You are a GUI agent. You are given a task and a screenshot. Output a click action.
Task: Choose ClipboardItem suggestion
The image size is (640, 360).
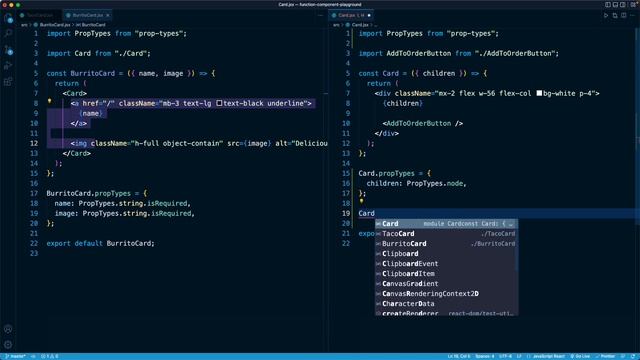click(446, 273)
